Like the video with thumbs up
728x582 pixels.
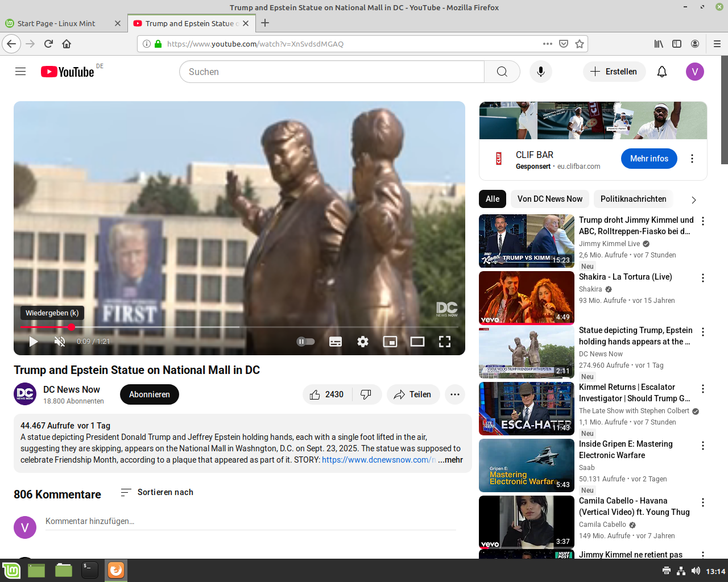pyautogui.click(x=327, y=394)
